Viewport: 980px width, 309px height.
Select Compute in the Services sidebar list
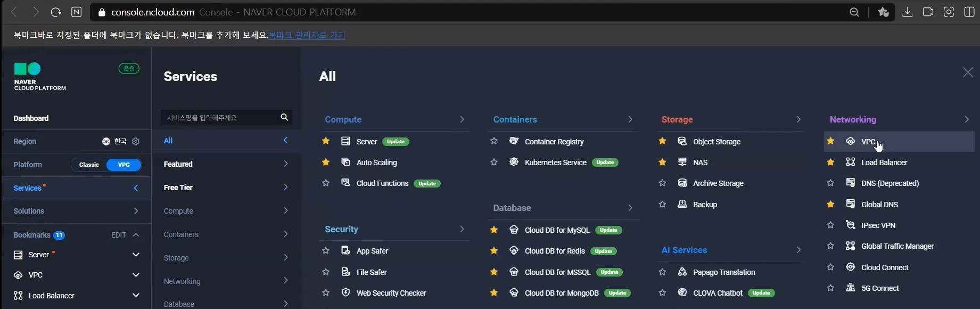pyautogui.click(x=226, y=211)
